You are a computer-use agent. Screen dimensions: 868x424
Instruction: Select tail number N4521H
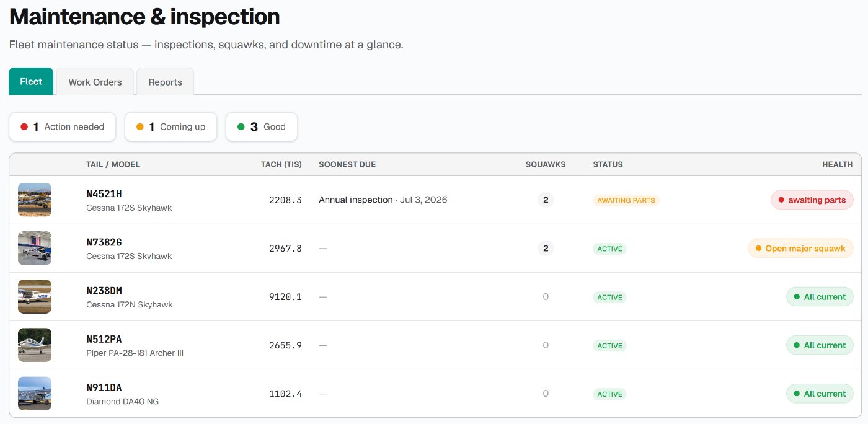click(104, 194)
